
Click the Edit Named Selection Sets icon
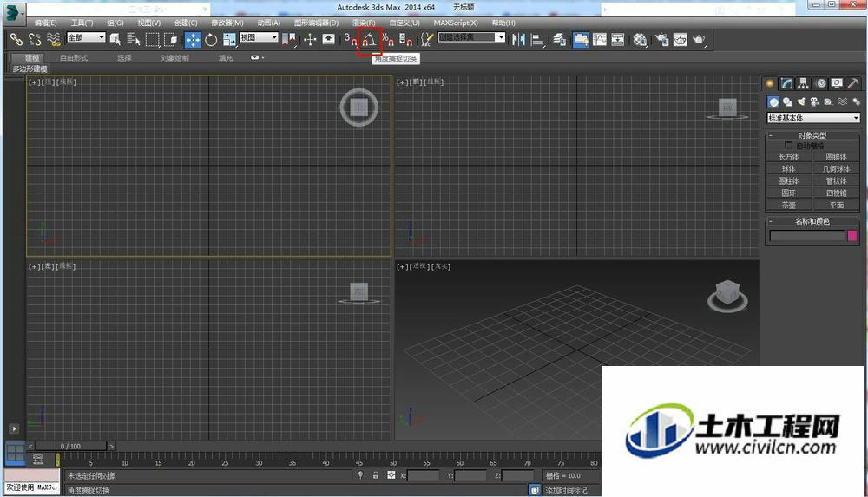click(x=427, y=39)
